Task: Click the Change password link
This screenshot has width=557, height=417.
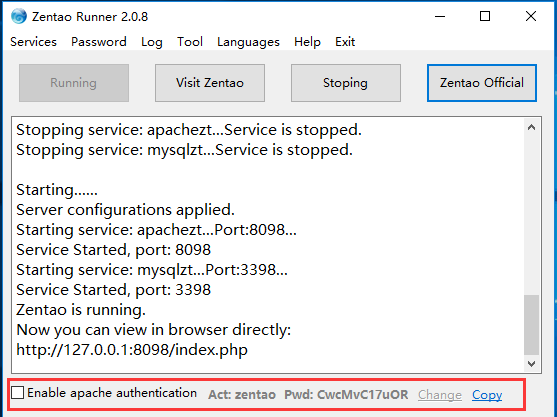Action: pyautogui.click(x=440, y=395)
